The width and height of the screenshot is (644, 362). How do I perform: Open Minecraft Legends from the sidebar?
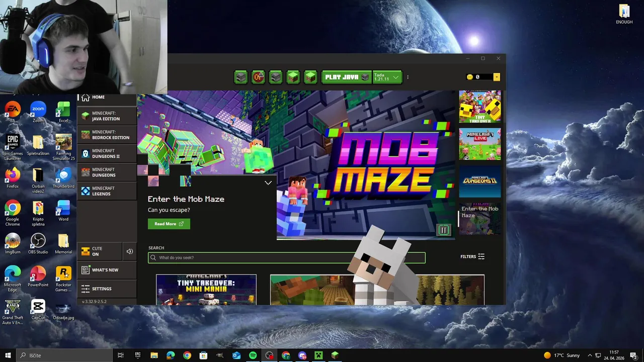pos(107,191)
